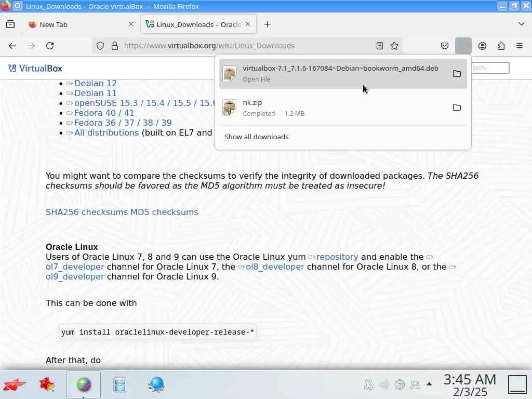The image size is (532, 399).
Task: Save page to Pocket icon
Action: coord(445,46)
